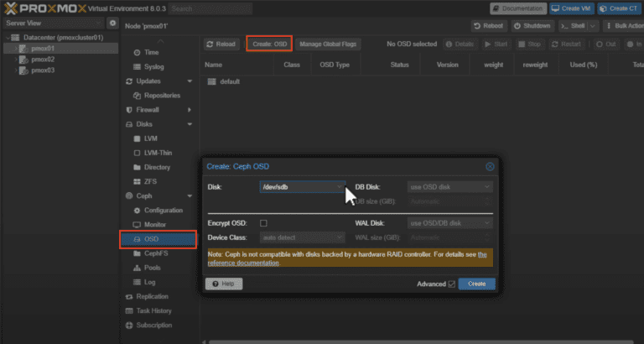Open the Firewall section

[x=148, y=110]
